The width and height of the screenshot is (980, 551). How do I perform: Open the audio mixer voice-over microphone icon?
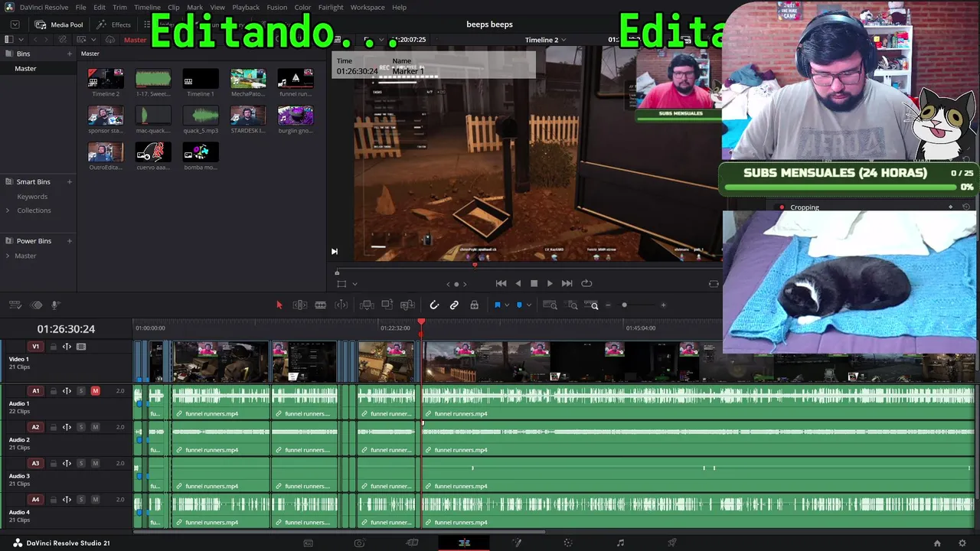(x=55, y=305)
